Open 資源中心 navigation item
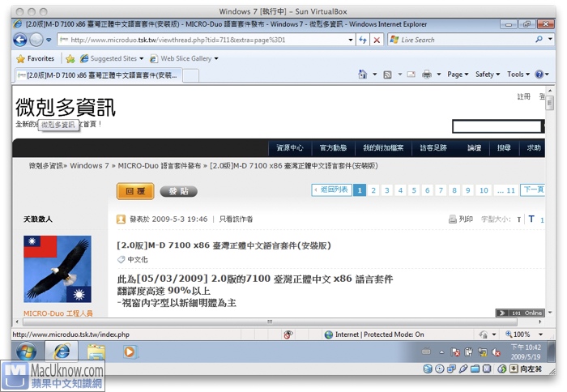Image resolution: width=567 pixels, height=392 pixels. [290, 147]
